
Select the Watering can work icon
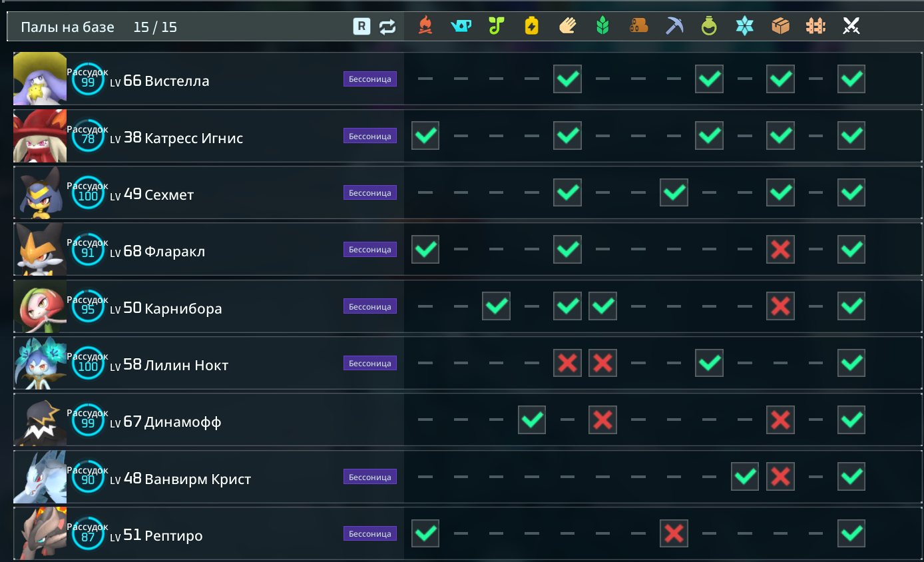pos(461,26)
